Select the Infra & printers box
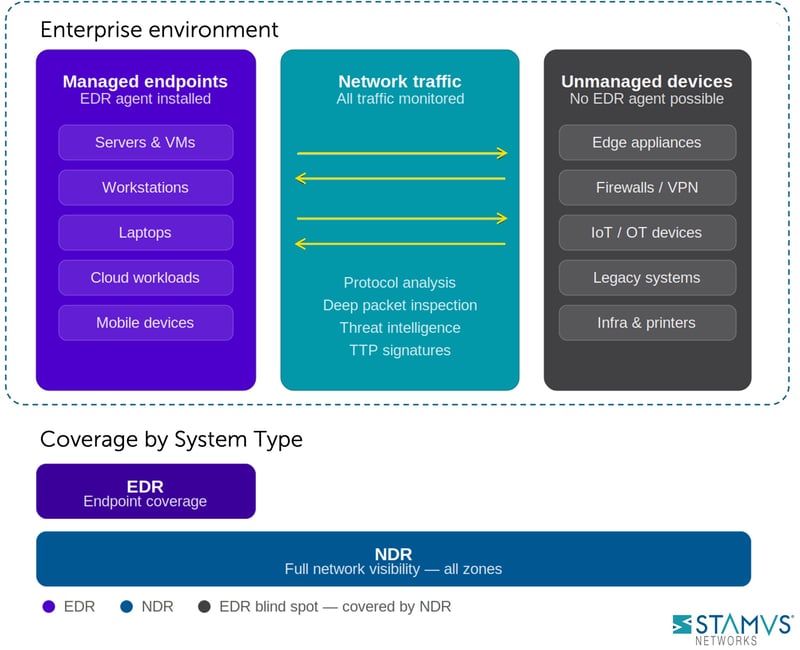The height and width of the screenshot is (650, 800). 647,322
